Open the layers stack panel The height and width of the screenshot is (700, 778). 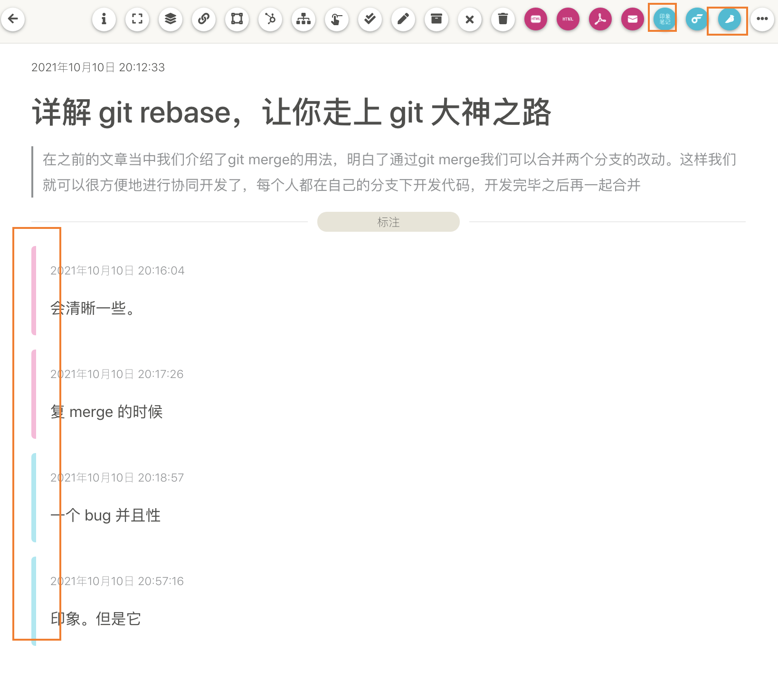(170, 19)
